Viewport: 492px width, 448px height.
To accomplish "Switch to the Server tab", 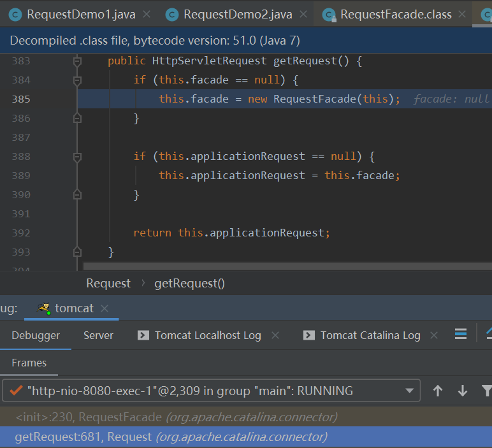I will (98, 335).
